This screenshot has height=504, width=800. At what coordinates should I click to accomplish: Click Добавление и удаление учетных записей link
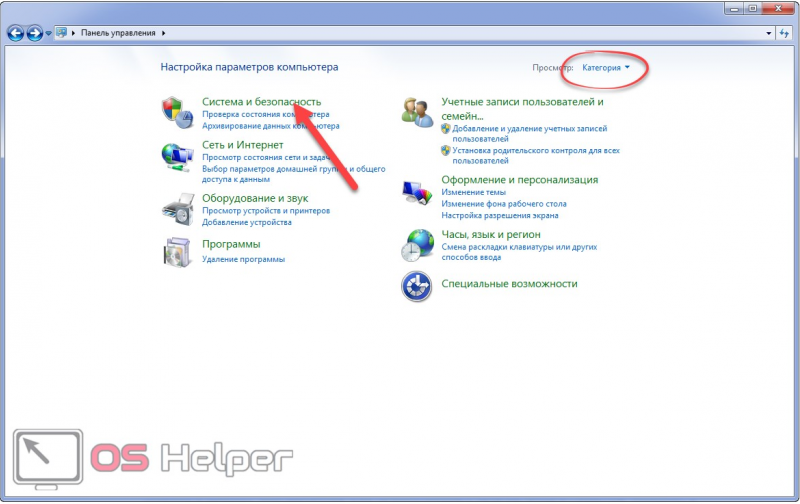coord(530,134)
